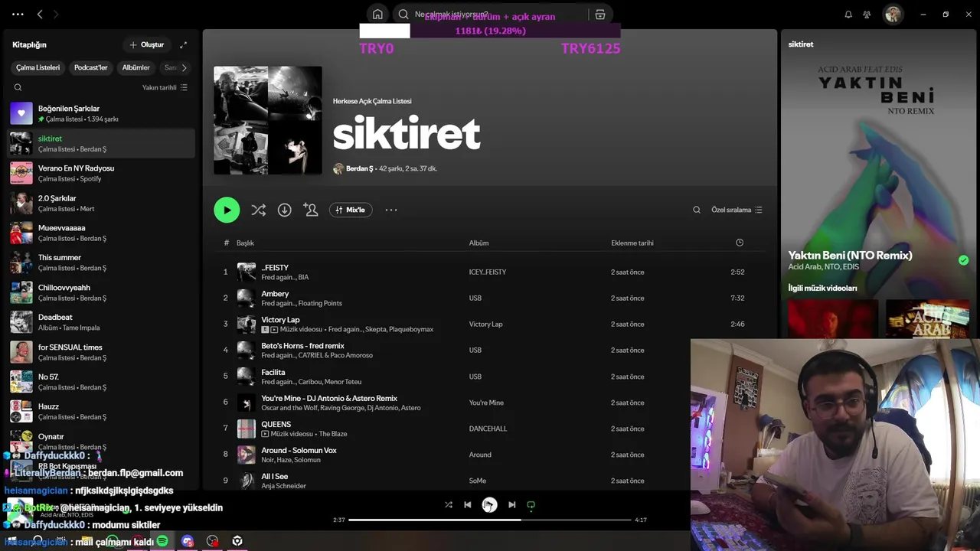Select the QUEENS track title

pyautogui.click(x=276, y=424)
